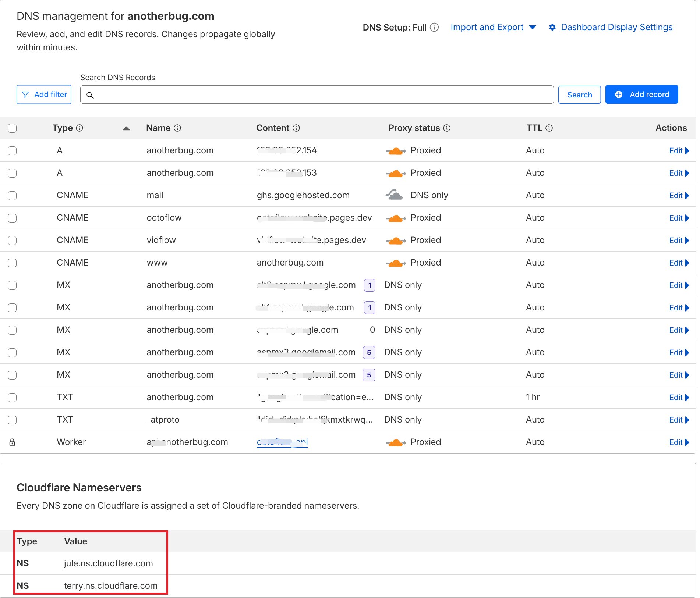Select checkbox for octoflow CNAME record
The height and width of the screenshot is (598, 700).
click(x=12, y=218)
